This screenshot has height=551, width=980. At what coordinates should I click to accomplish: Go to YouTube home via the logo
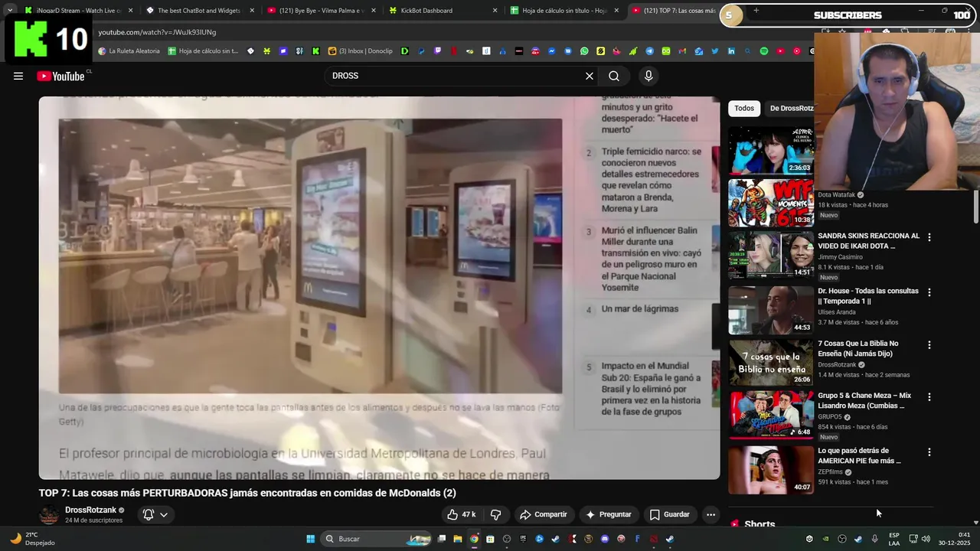60,76
